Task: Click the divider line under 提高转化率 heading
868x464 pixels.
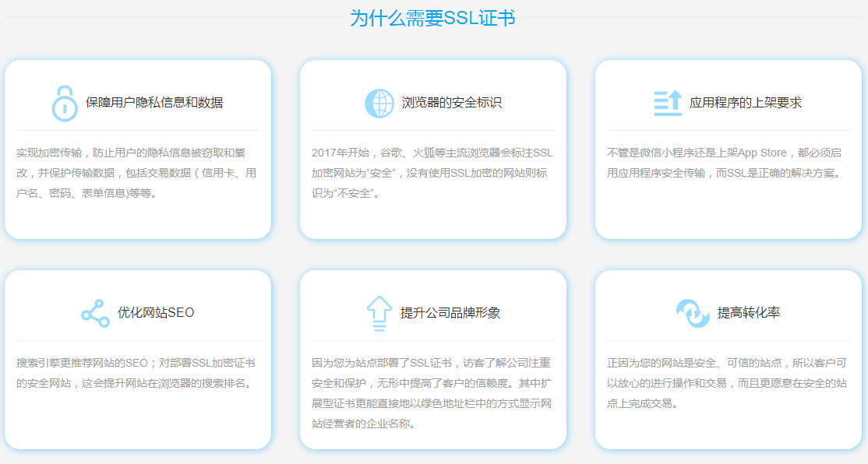Action: coord(729,340)
